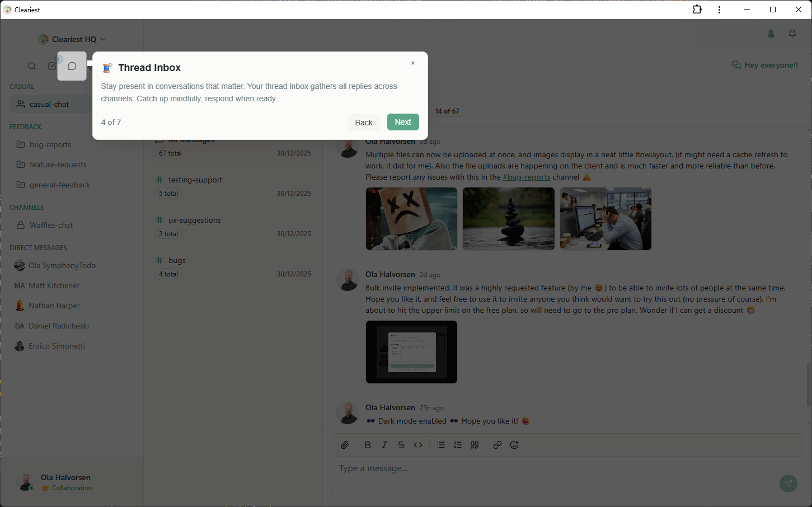Click the '67 total' badge
This screenshot has width=812, height=507.
pyautogui.click(x=170, y=153)
